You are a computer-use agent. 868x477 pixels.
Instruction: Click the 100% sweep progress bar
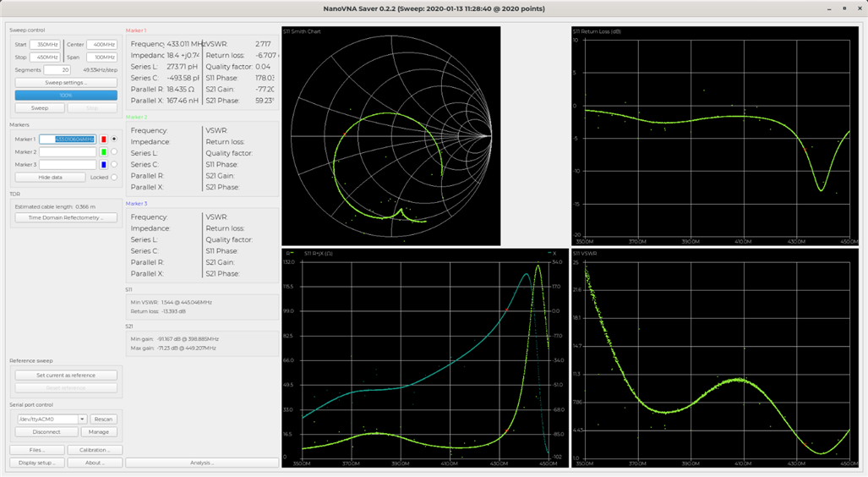(x=66, y=96)
